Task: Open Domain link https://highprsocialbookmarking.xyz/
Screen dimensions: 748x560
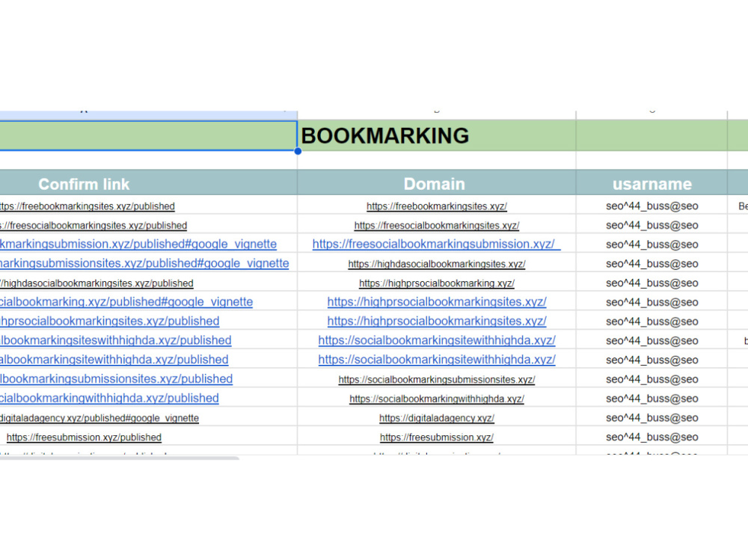Action: tap(437, 283)
